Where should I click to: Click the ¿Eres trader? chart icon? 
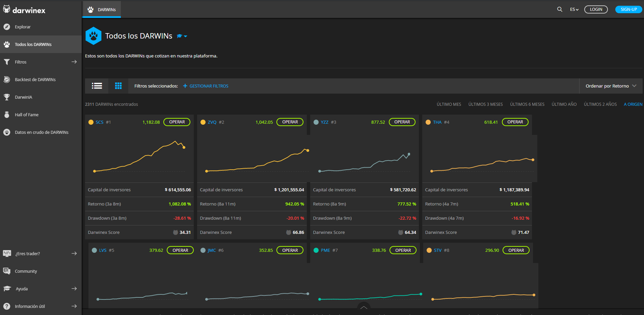(x=7, y=253)
